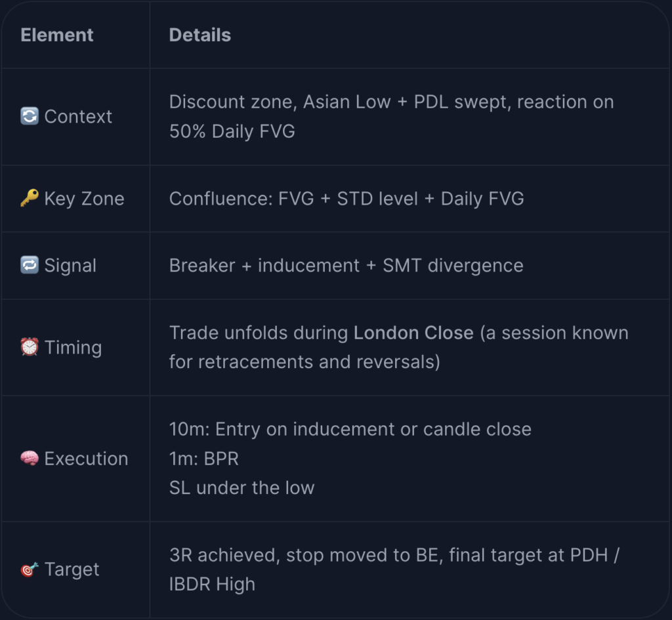Select the Details column header
The height and width of the screenshot is (620, 672).
coord(200,35)
